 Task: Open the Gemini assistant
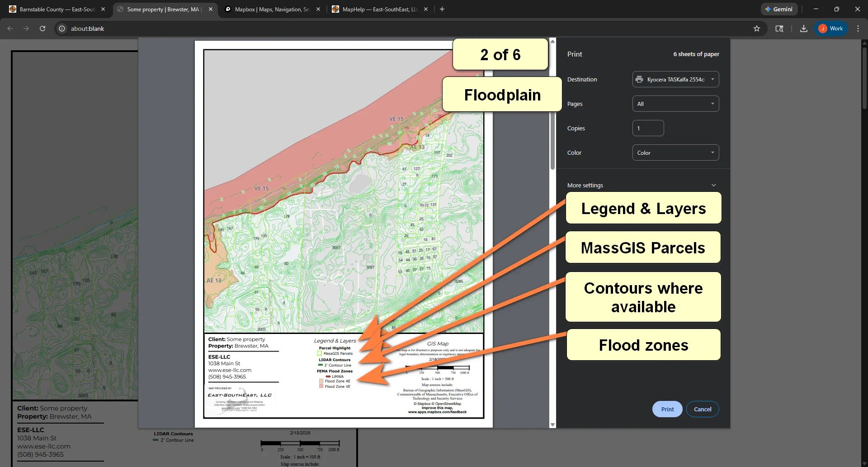point(778,9)
